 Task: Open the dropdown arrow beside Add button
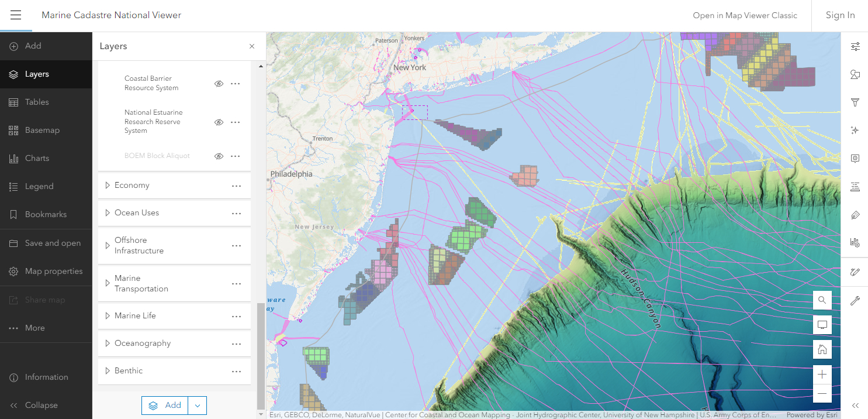coord(198,406)
